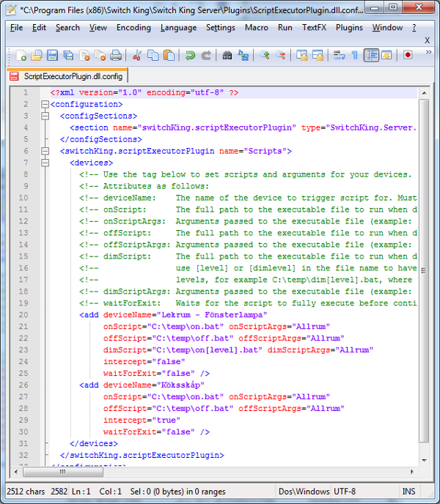
Task: Collapse the configuration fold marker on line 2
Action: (45, 104)
